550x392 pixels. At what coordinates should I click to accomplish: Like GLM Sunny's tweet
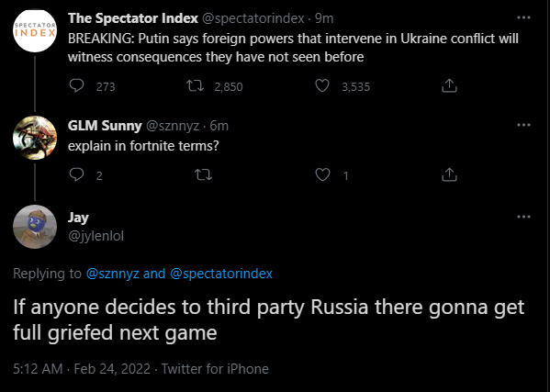pos(322,174)
